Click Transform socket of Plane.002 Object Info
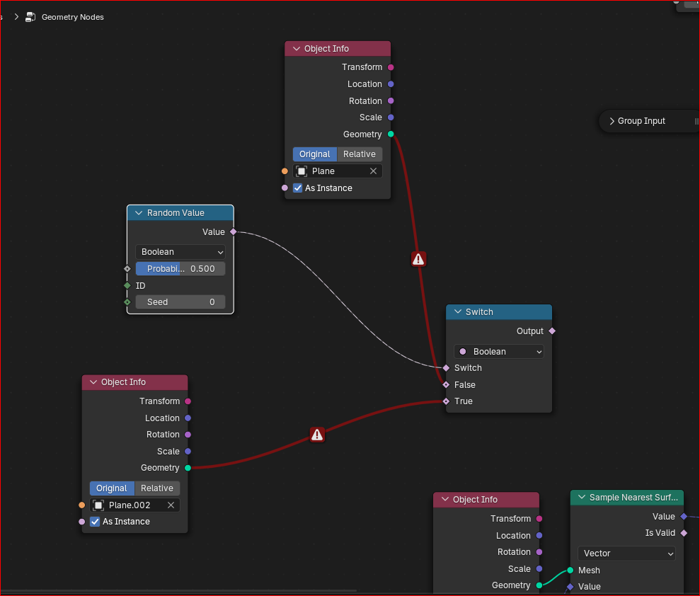This screenshot has height=596, width=700. tap(188, 401)
